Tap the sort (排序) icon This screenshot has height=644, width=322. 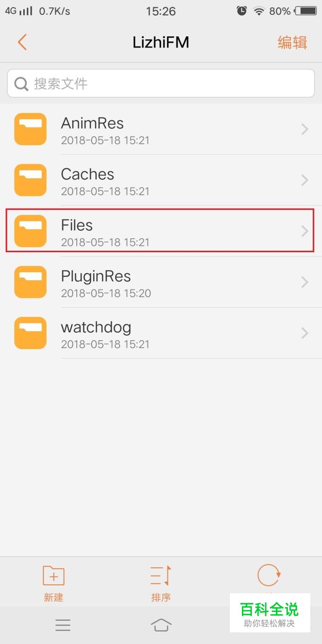161,576
